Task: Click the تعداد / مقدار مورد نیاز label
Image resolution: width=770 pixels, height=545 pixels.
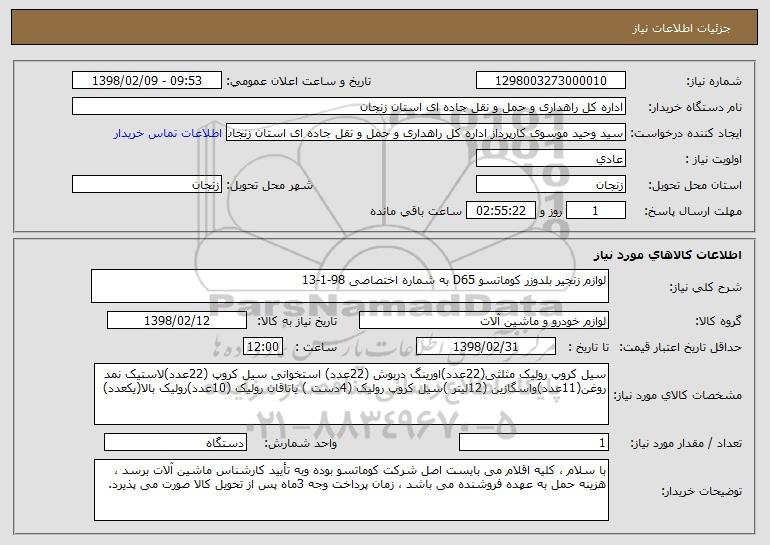Action: point(686,443)
